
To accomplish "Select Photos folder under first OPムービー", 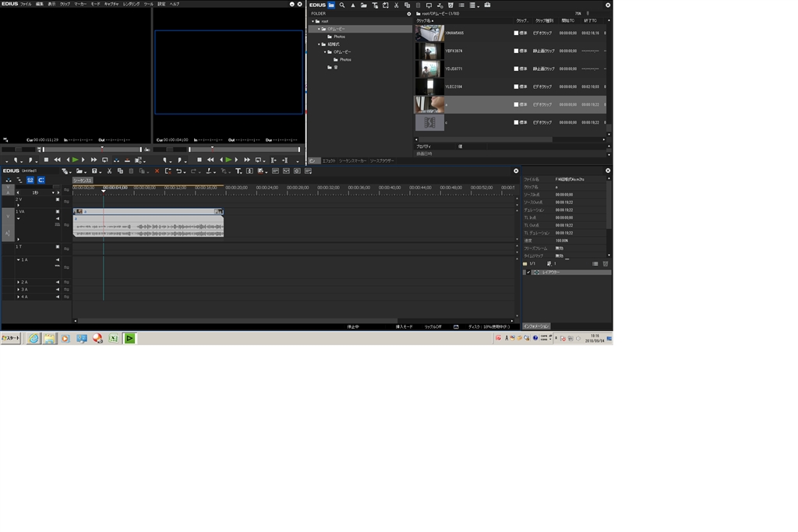I will coord(339,37).
